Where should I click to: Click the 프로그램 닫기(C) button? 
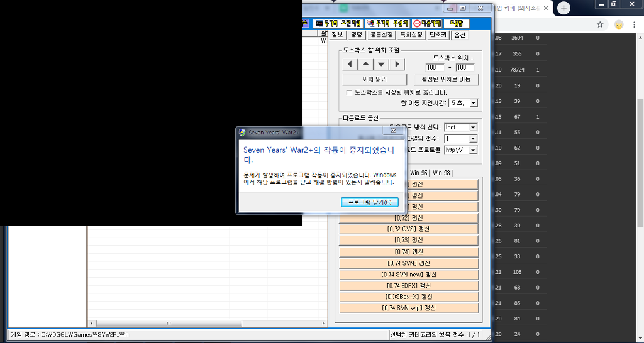point(370,202)
